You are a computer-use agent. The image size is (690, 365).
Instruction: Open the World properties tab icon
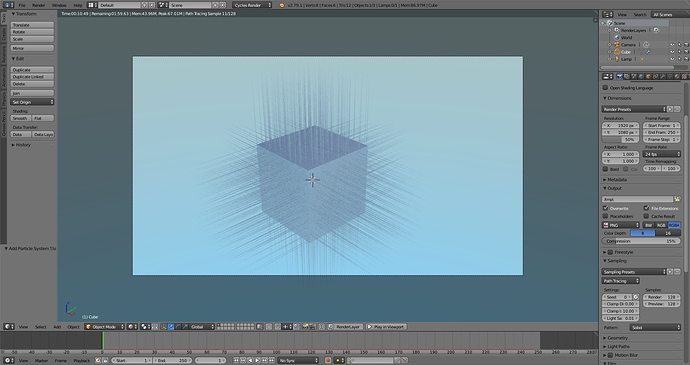coord(641,77)
